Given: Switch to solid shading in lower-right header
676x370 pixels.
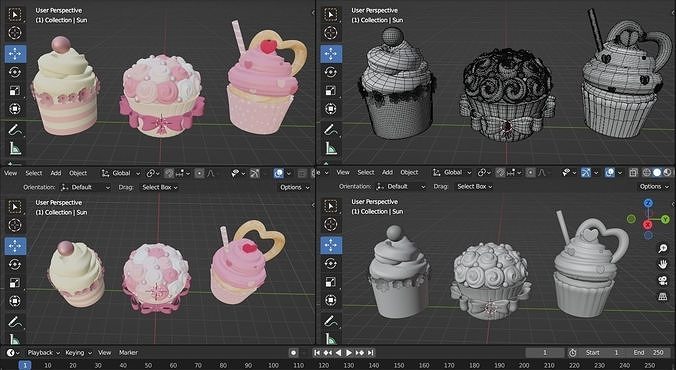Looking at the screenshot, I should coord(657,172).
